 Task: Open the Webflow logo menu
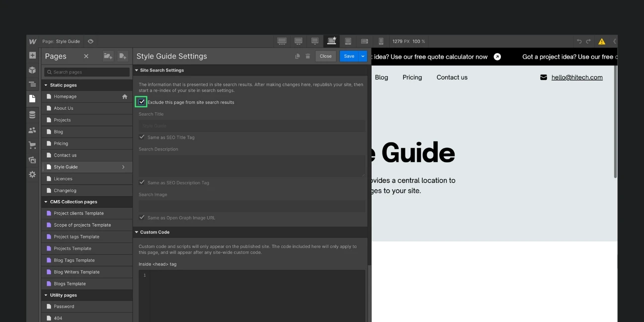32,41
